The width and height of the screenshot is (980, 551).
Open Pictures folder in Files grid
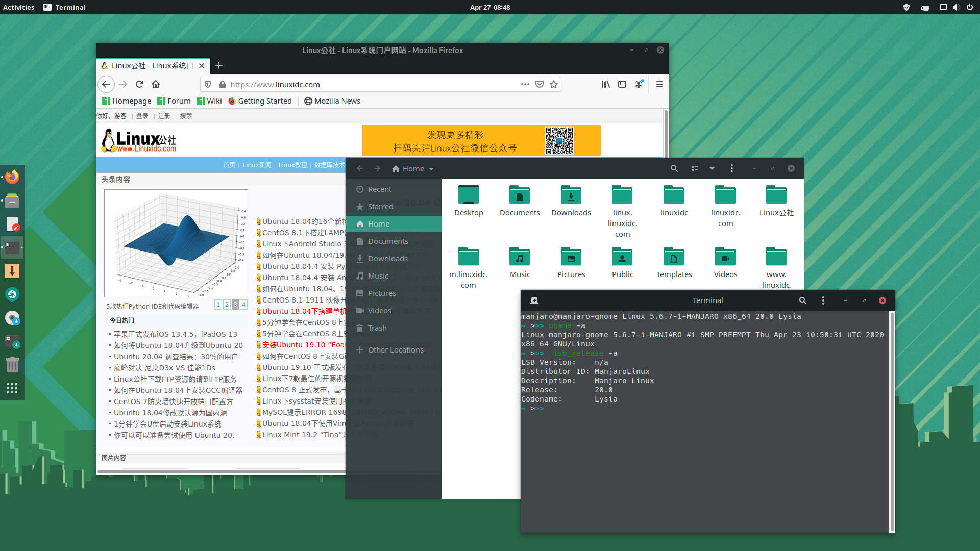pyautogui.click(x=571, y=263)
